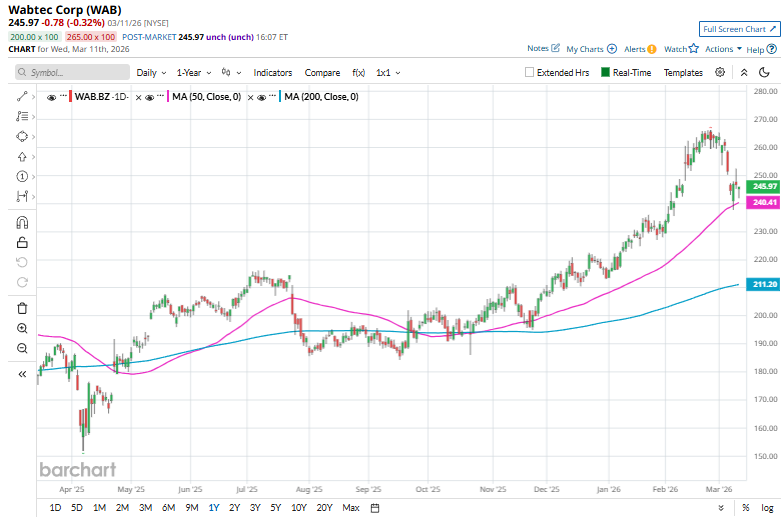Viewport: 783px width, 521px height.
Task: Click the lock drawings icon
Action: point(22,242)
